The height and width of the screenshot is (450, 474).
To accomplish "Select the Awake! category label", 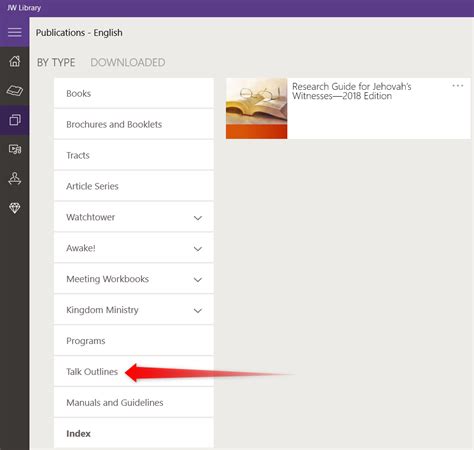I will pos(81,248).
